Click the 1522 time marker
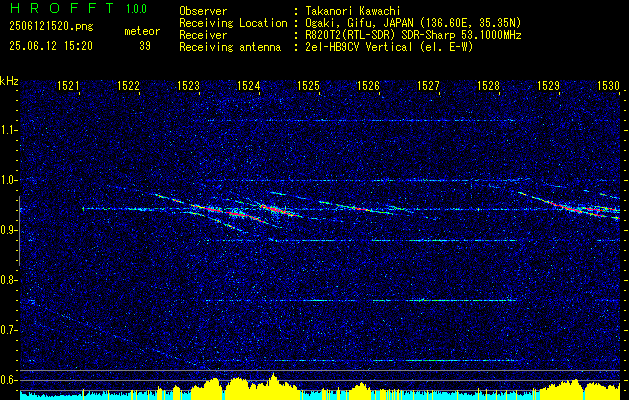Viewport: 629px width, 400px height. click(x=128, y=85)
